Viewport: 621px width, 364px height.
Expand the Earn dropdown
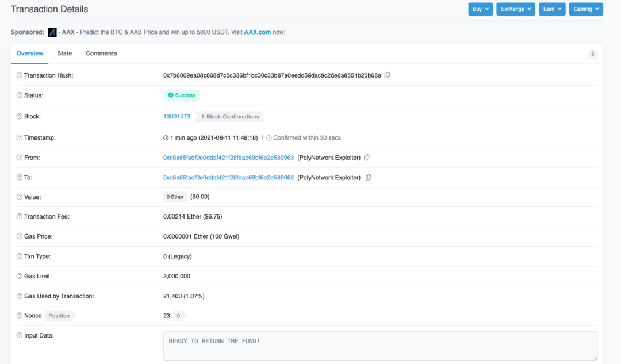pos(552,9)
